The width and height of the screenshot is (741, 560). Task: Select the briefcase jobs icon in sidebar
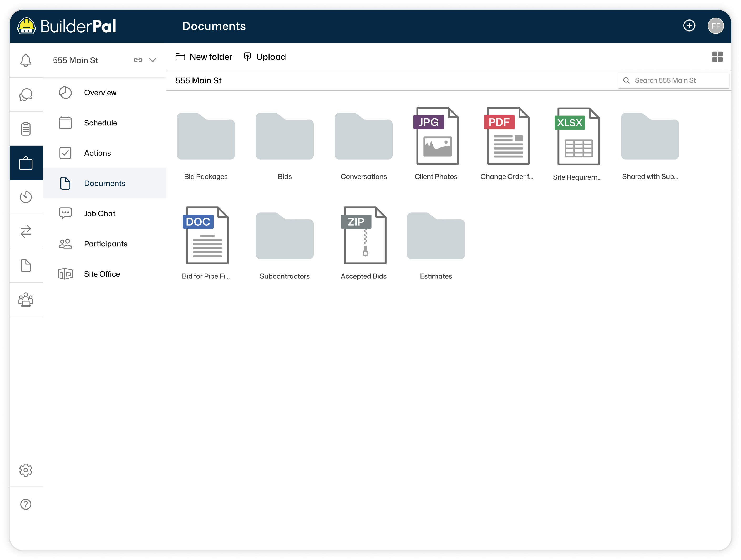coord(26,163)
